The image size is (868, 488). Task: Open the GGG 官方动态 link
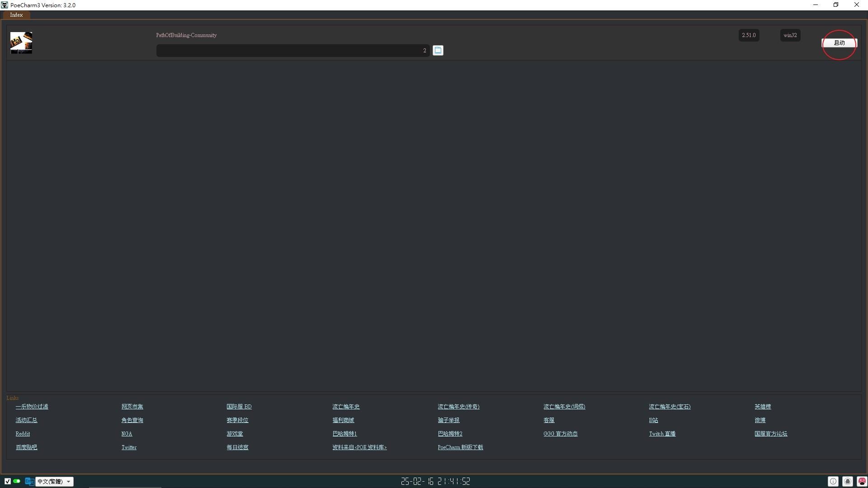(560, 434)
